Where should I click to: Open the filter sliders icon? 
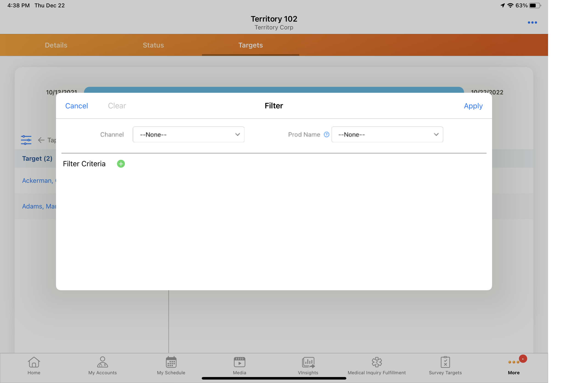coord(26,140)
